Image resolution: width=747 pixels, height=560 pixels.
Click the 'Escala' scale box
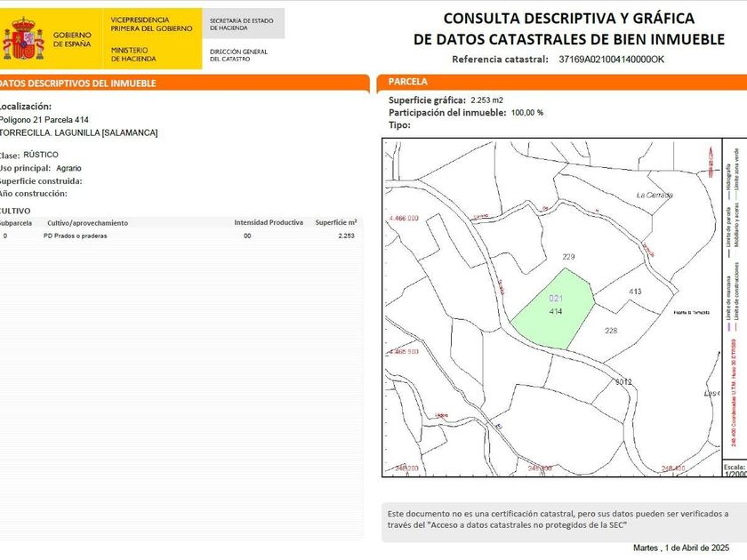coord(735,470)
